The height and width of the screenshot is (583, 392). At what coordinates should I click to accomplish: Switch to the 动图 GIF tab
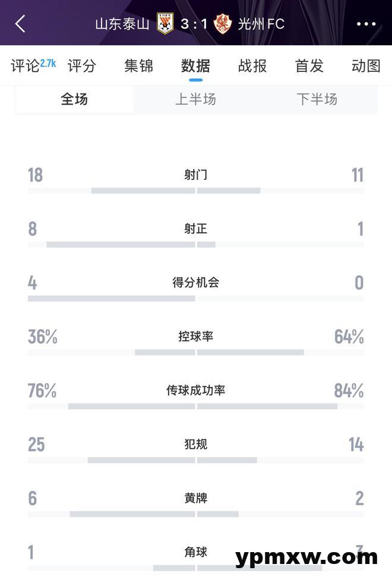pyautogui.click(x=366, y=65)
